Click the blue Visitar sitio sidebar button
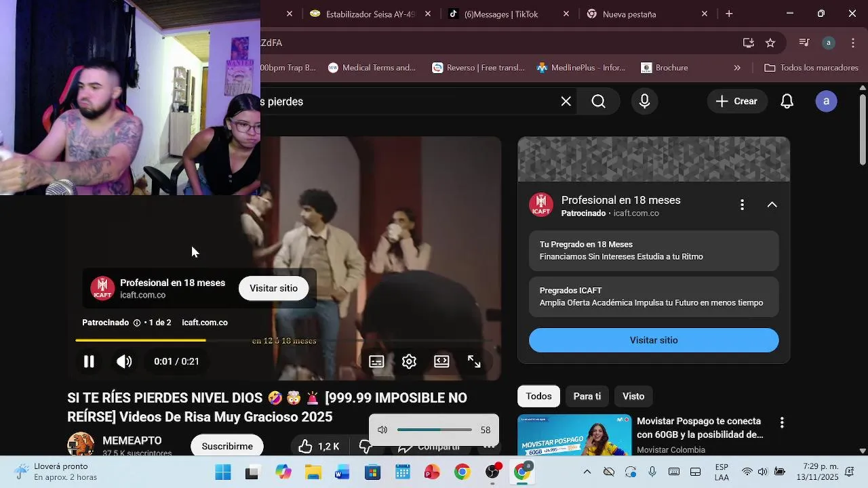The width and height of the screenshot is (868, 488). pos(654,340)
